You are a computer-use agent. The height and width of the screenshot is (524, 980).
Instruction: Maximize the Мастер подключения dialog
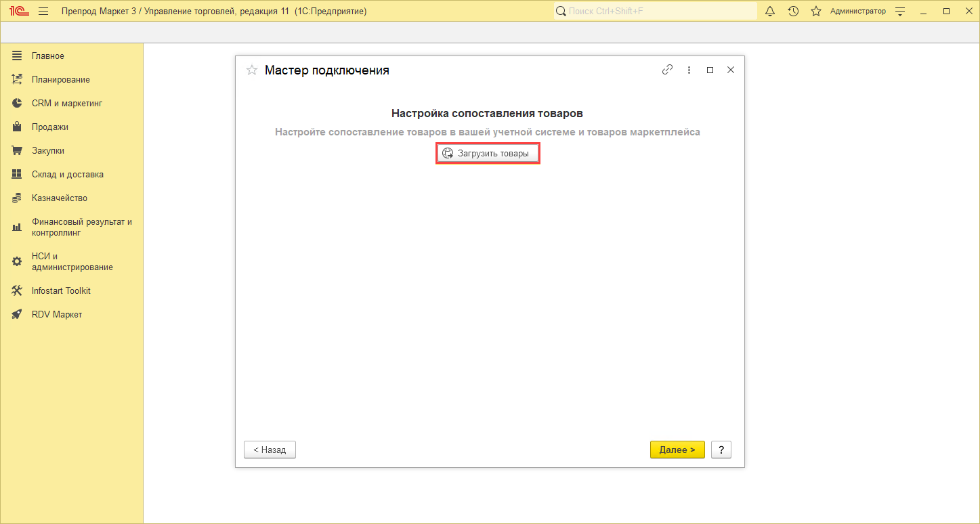click(x=710, y=70)
